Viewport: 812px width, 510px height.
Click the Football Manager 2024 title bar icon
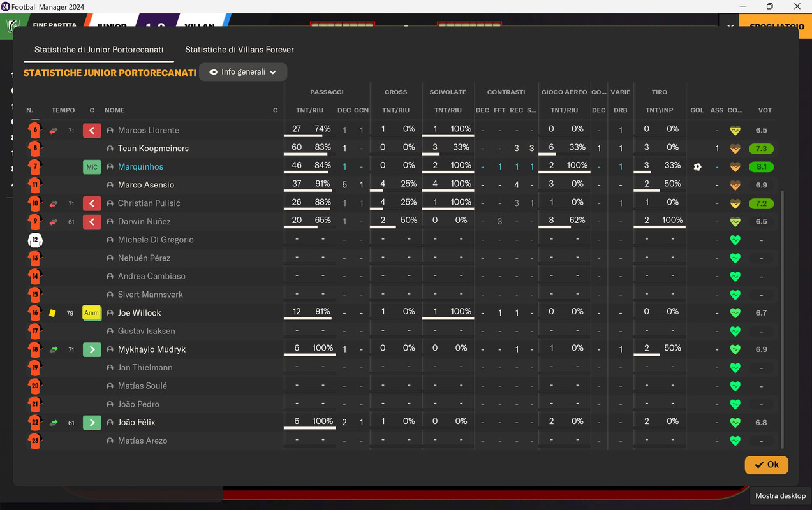point(5,6)
